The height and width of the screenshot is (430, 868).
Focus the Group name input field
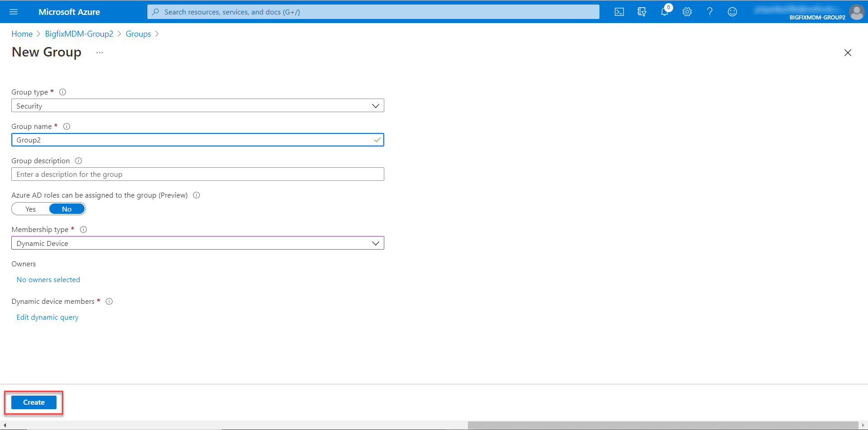pos(198,140)
